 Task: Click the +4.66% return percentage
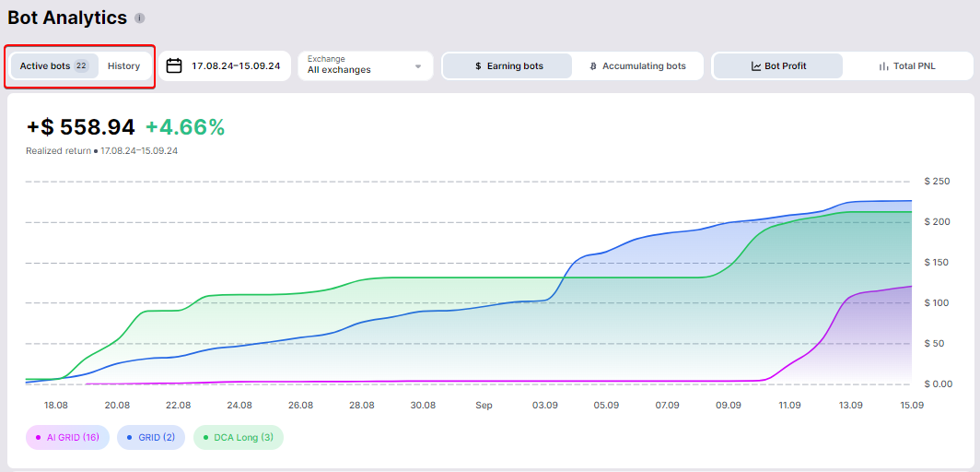185,127
